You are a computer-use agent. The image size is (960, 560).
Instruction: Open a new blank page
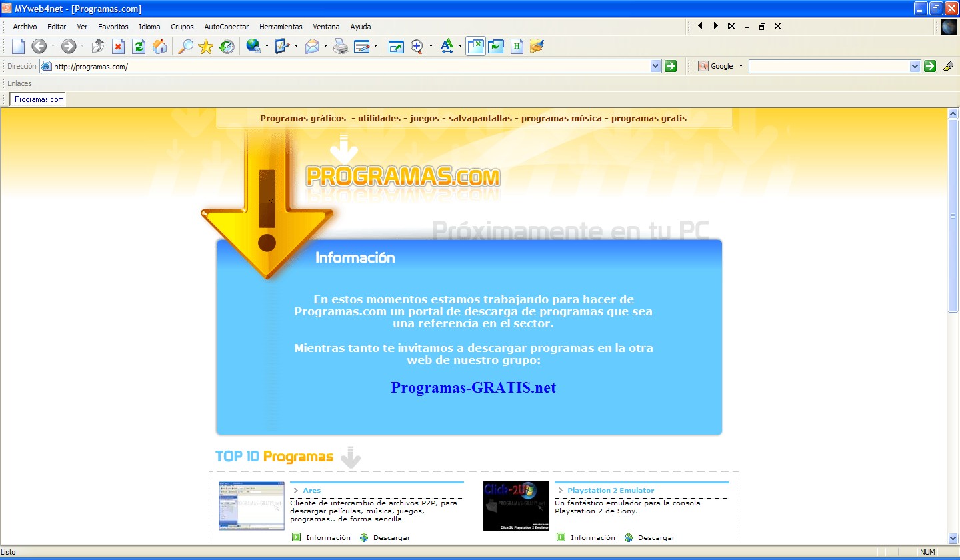pos(18,47)
